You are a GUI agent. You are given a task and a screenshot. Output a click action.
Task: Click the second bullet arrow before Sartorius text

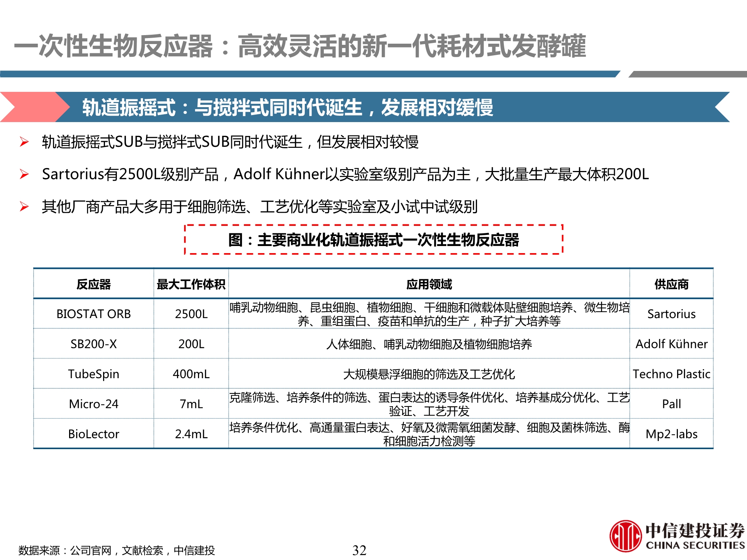(x=24, y=174)
